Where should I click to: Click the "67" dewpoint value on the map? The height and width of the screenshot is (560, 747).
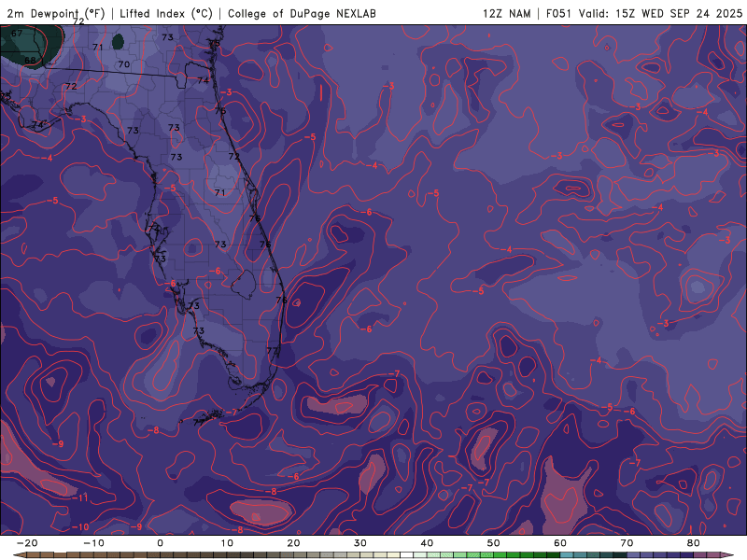tap(17, 34)
